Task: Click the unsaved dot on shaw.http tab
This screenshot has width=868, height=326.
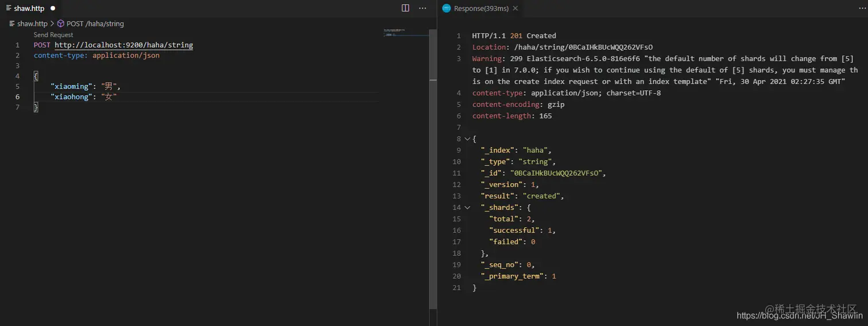Action: tap(53, 9)
